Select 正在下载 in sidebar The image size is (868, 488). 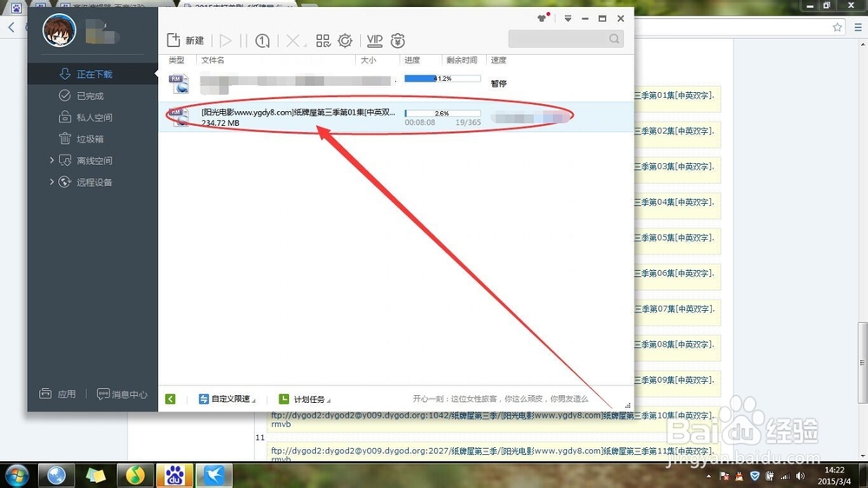coord(93,74)
